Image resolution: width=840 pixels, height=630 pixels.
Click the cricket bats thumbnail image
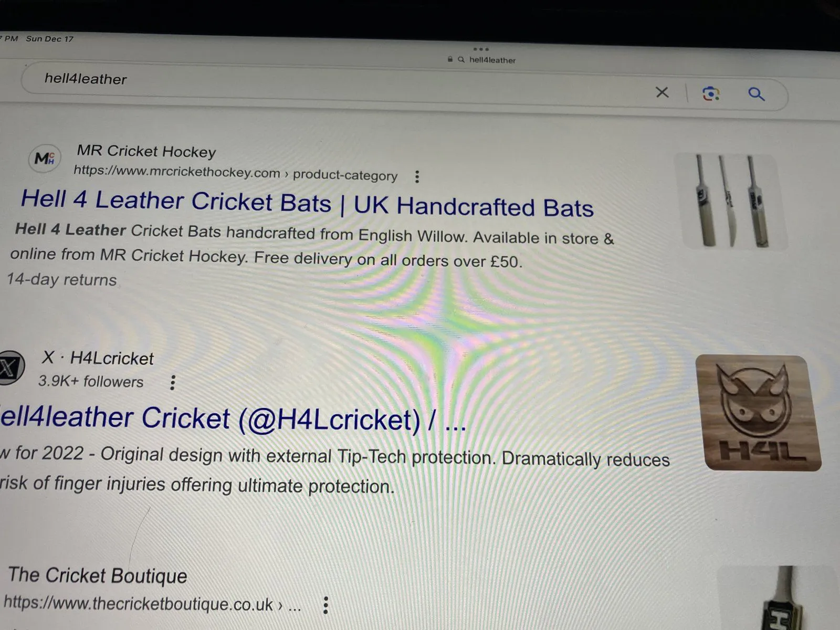click(x=730, y=201)
